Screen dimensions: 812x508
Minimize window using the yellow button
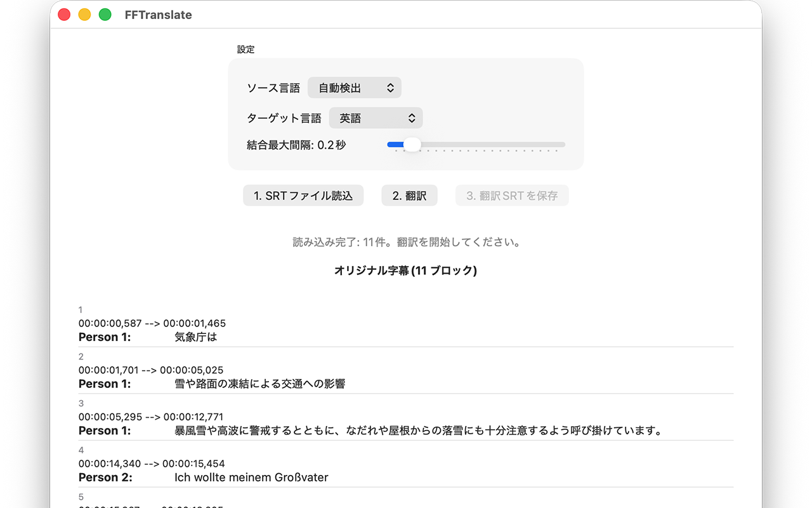click(x=84, y=15)
